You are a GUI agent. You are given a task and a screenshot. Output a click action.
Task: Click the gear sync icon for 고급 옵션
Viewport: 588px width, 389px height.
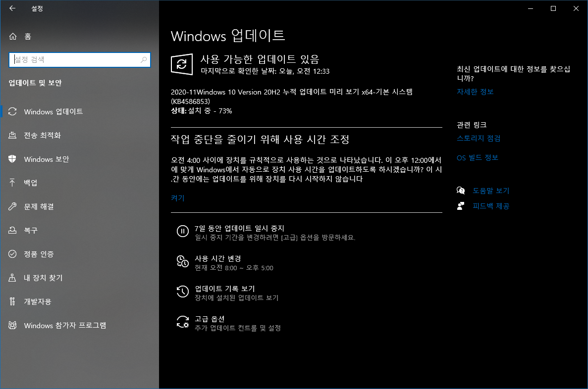[x=183, y=322]
